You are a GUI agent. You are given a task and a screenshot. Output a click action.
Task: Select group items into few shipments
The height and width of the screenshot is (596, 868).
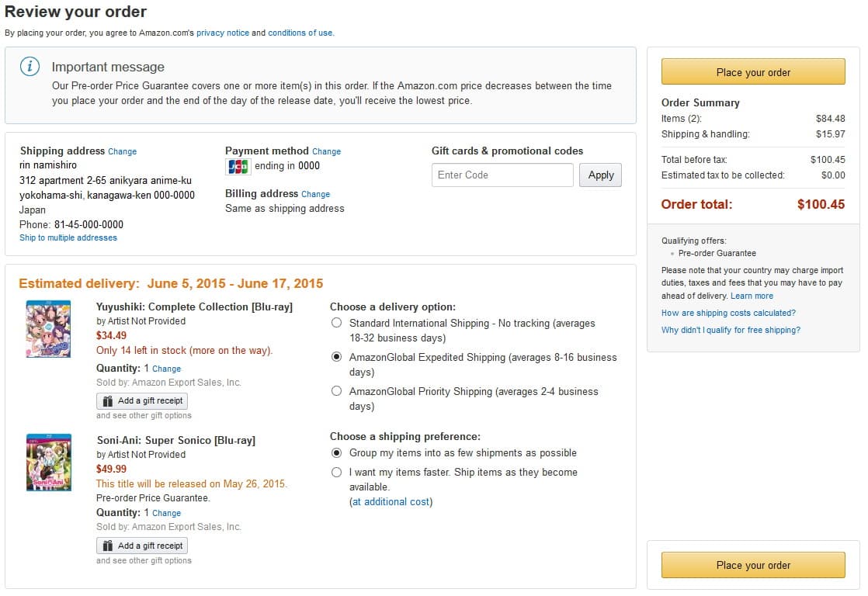pyautogui.click(x=337, y=452)
